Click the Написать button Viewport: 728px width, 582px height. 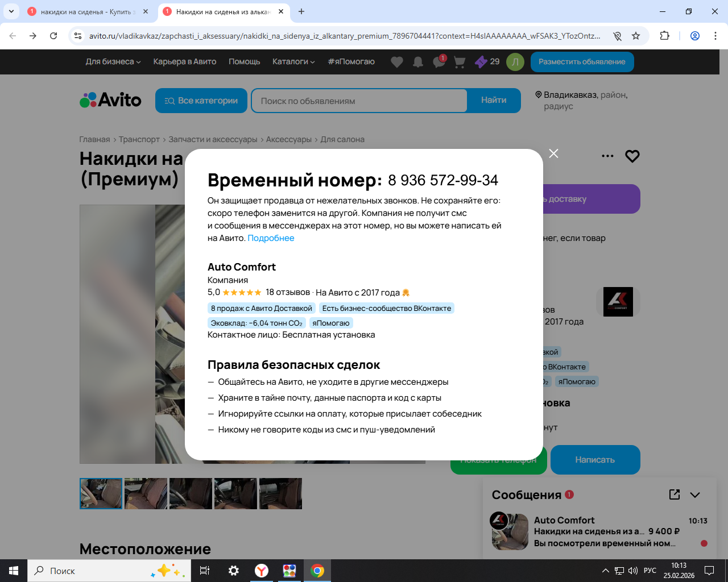coord(595,460)
